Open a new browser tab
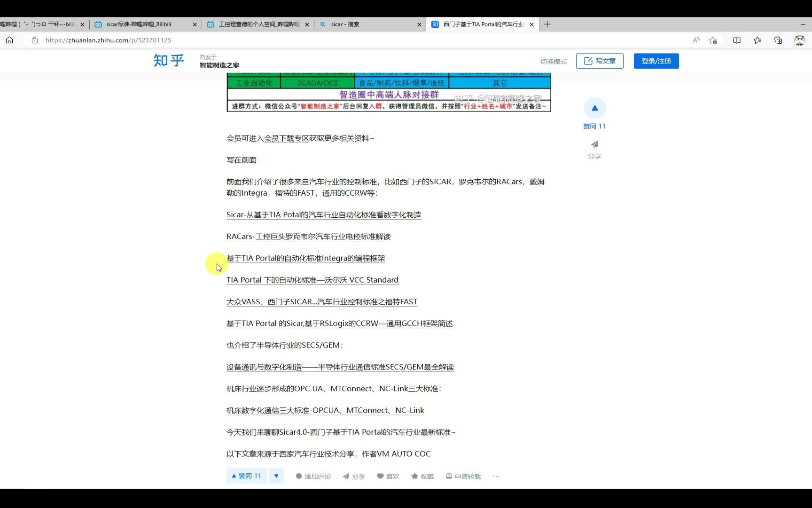This screenshot has width=812, height=508. tap(547, 24)
